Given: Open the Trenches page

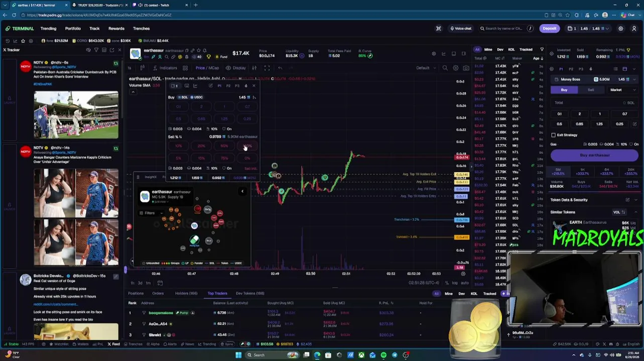Looking at the screenshot, I should point(141,29).
